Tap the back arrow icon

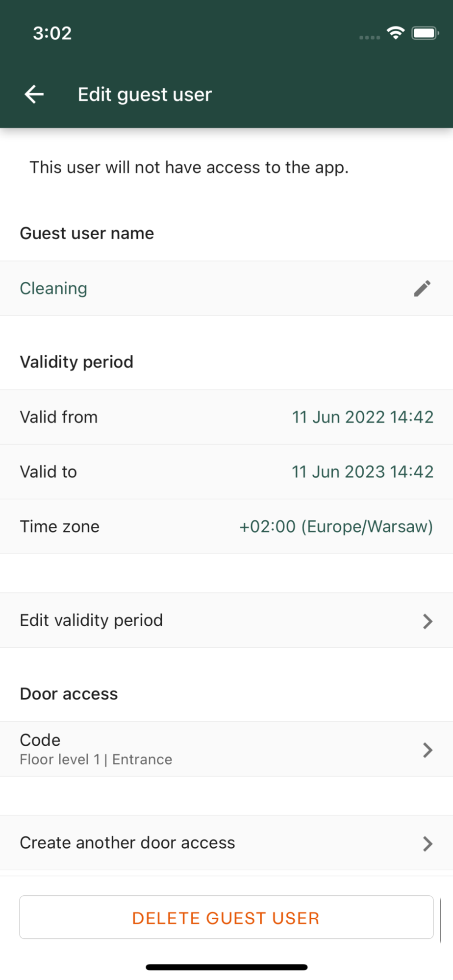click(34, 94)
